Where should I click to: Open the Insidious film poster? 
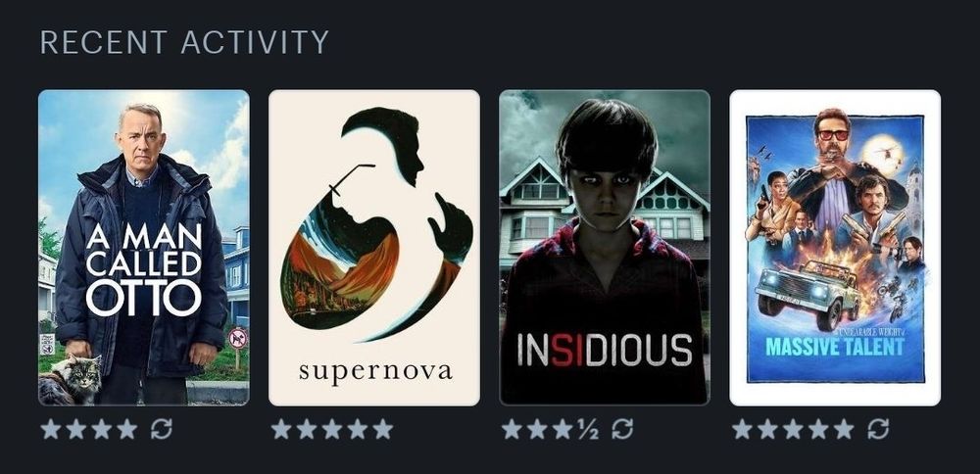605,248
